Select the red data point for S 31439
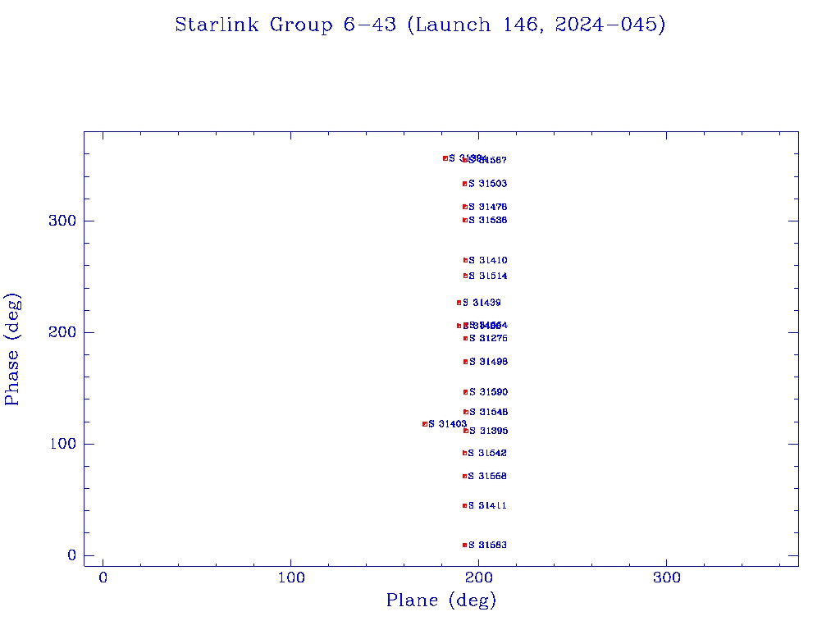This screenshot has width=840, height=630. [459, 303]
